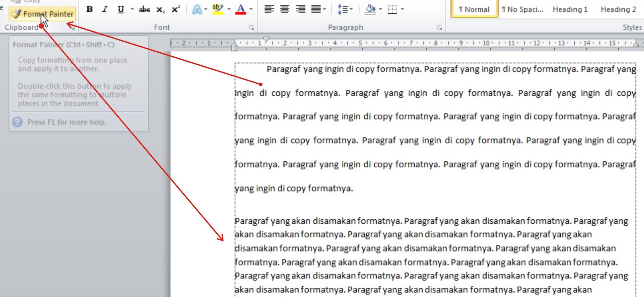Apply the No Spacing style

coord(522,9)
